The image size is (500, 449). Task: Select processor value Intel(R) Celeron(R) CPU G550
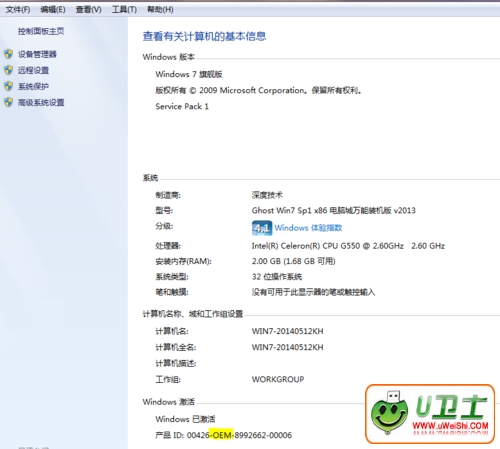[x=348, y=246]
